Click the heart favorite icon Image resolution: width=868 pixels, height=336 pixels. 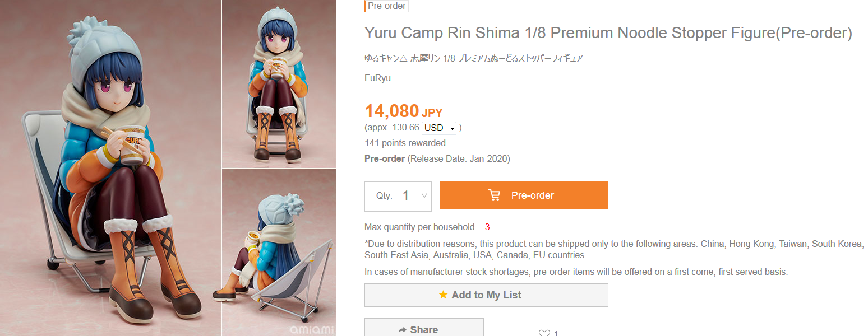[544, 333]
